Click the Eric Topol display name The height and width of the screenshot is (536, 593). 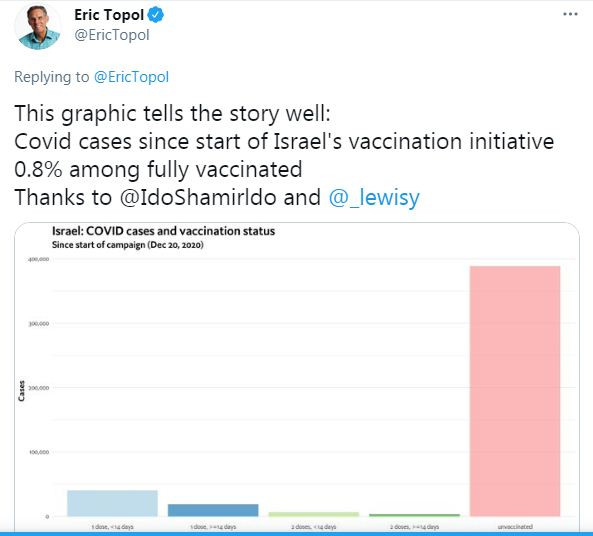pos(109,15)
